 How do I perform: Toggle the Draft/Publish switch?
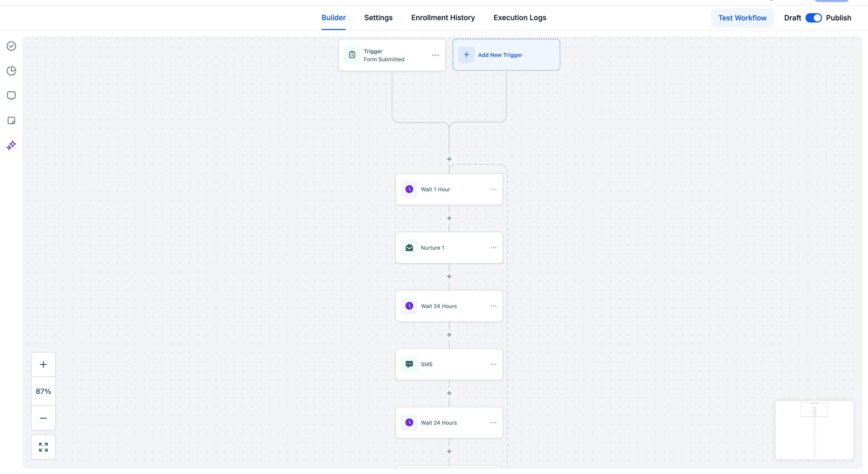(813, 18)
